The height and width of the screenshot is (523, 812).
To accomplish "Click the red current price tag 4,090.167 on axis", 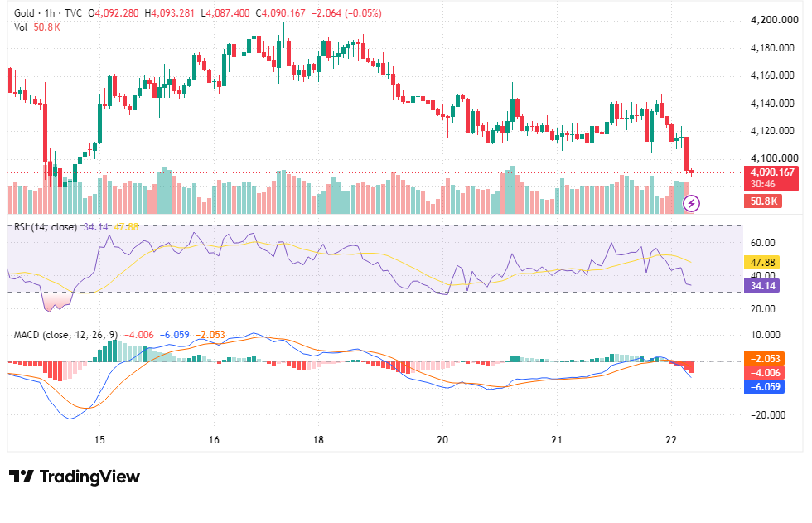I will pos(771,177).
